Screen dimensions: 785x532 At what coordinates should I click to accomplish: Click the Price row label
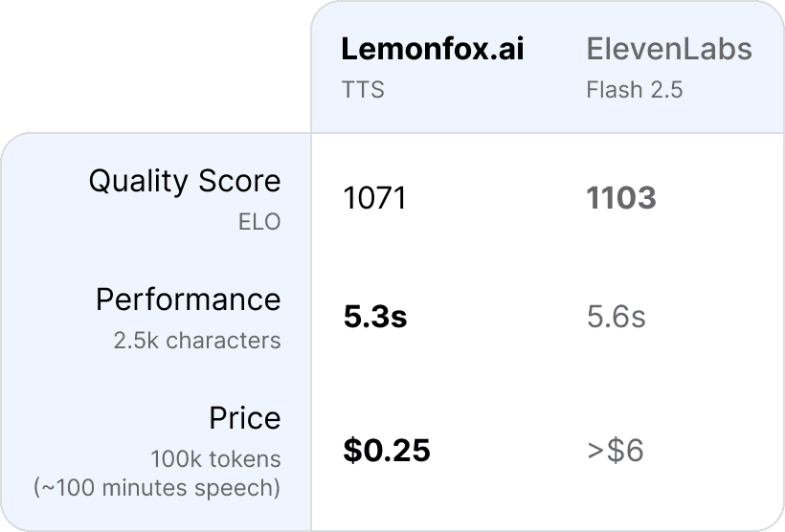(245, 418)
